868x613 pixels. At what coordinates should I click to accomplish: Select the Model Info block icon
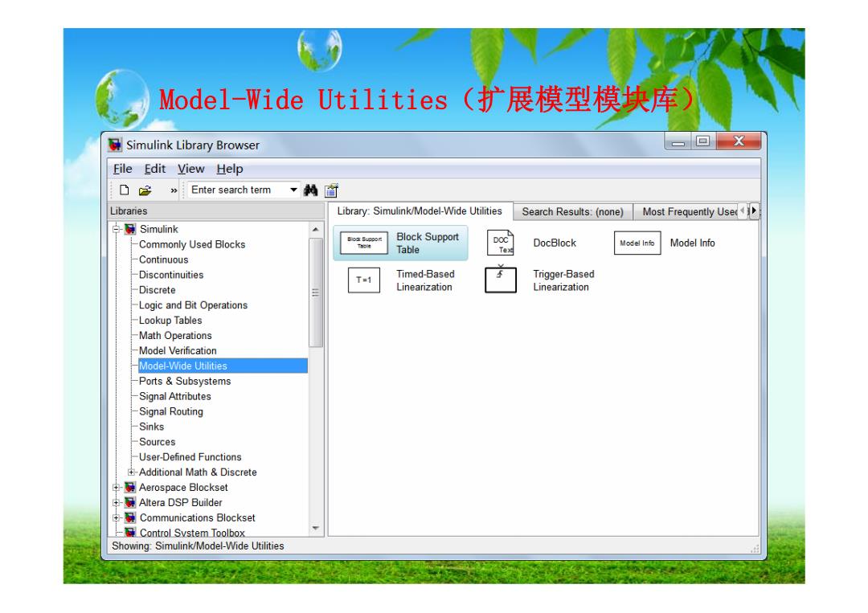click(x=637, y=243)
